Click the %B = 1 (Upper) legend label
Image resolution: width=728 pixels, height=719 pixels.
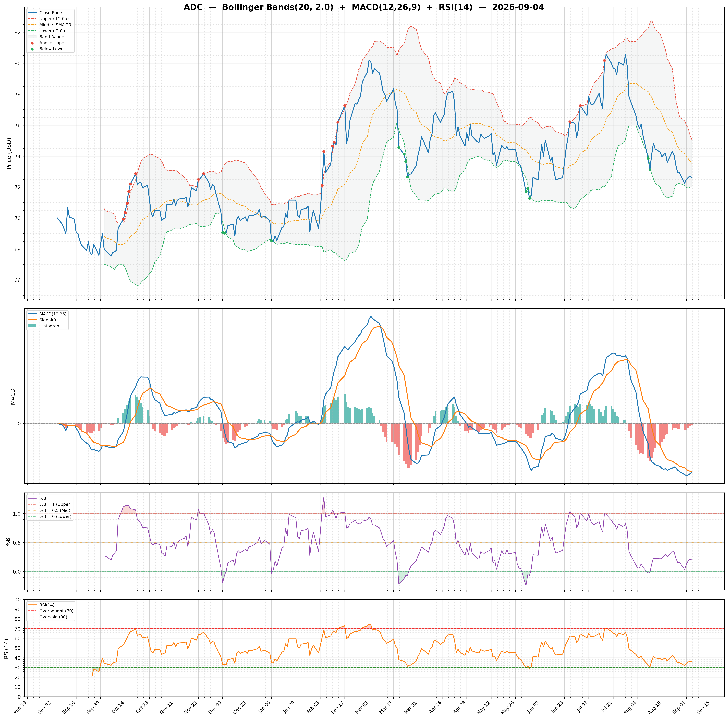point(55,504)
